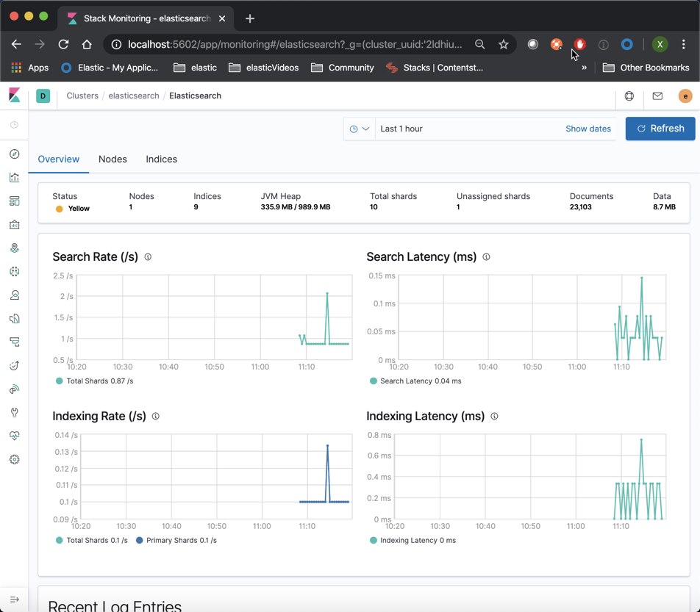This screenshot has height=612, width=700.
Task: Open Community bookmarks folder
Action: tap(343, 68)
